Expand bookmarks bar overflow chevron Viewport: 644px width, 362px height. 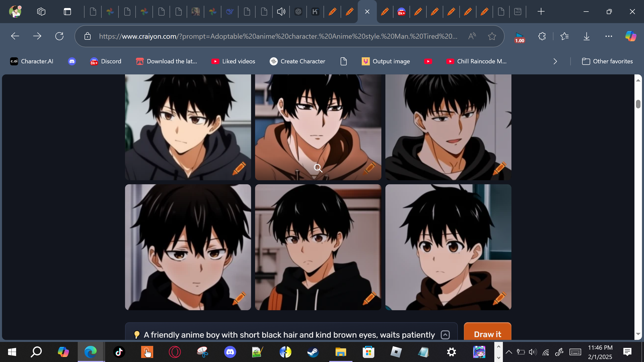pos(555,61)
